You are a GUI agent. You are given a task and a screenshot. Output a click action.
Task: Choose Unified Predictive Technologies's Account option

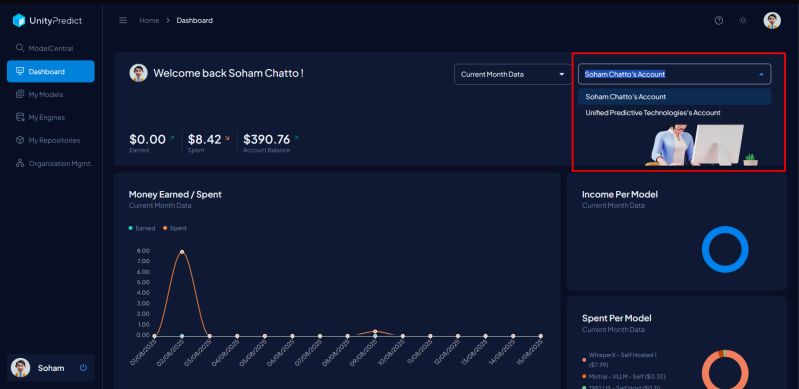[x=675, y=113]
